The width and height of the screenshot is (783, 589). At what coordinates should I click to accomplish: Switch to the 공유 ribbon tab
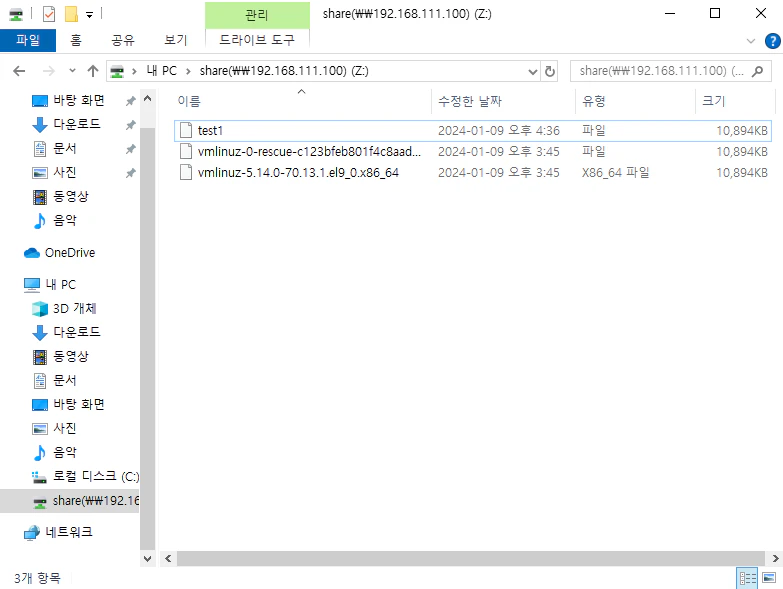pyautogui.click(x=123, y=40)
